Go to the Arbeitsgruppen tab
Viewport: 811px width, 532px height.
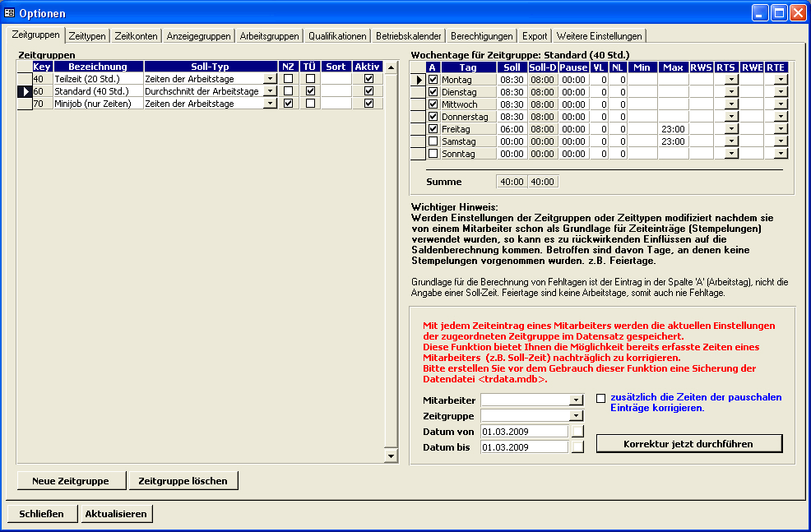(270, 36)
